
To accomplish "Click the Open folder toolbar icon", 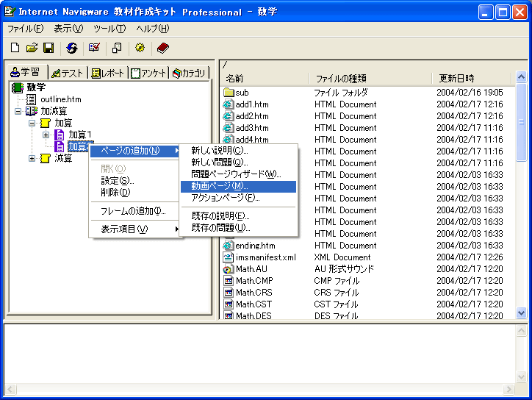I will click(x=32, y=48).
